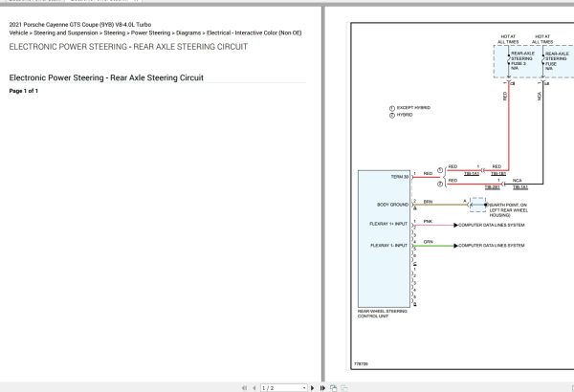Viewport: 574px width, 392px height.
Task: Click the overlapping-pages view icon in the bottom bar
Action: point(333,388)
